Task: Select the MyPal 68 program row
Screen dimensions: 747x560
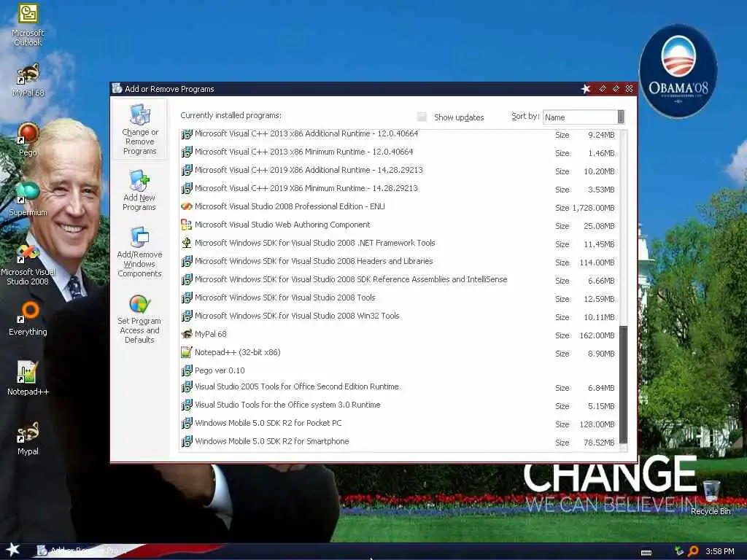Action: [399, 334]
